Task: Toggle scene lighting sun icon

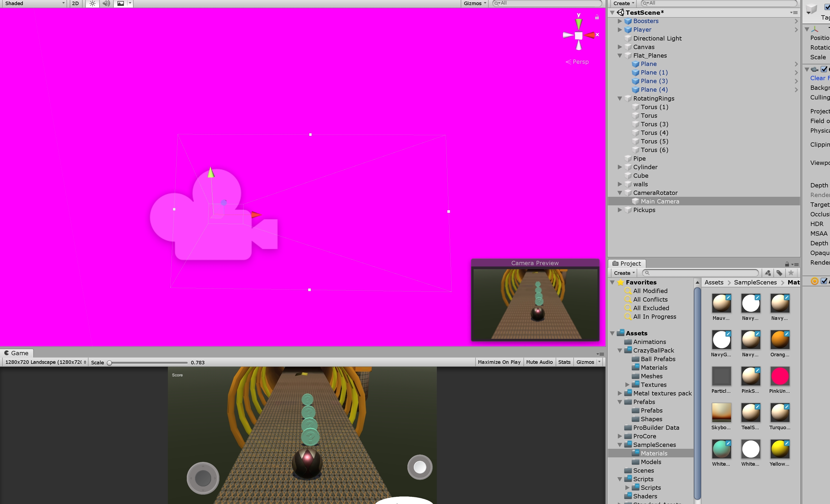Action: point(92,3)
